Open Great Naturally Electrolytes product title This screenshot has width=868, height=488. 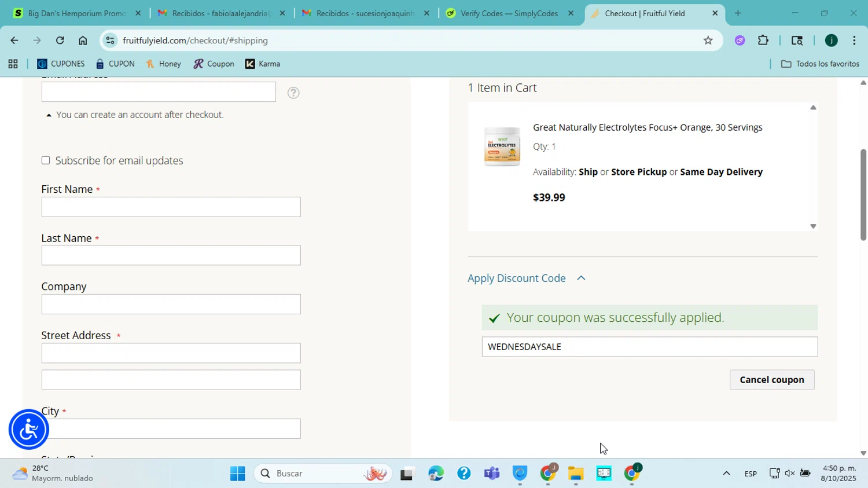(648, 127)
